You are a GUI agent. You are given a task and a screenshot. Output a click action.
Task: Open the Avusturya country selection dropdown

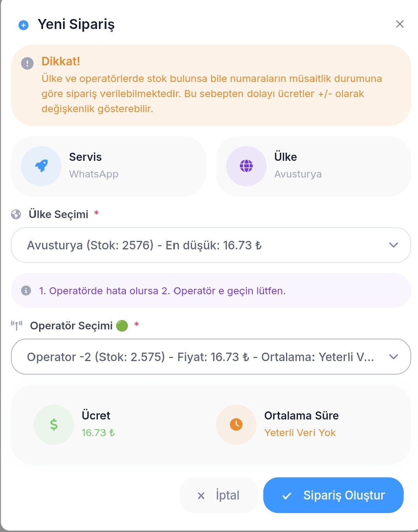[x=211, y=245]
